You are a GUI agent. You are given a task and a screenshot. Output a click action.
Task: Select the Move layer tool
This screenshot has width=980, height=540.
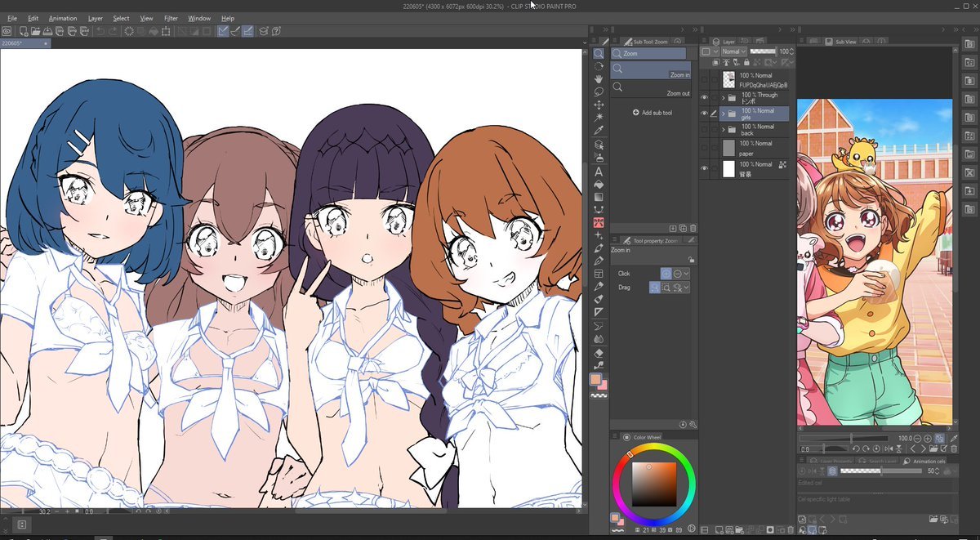click(599, 105)
